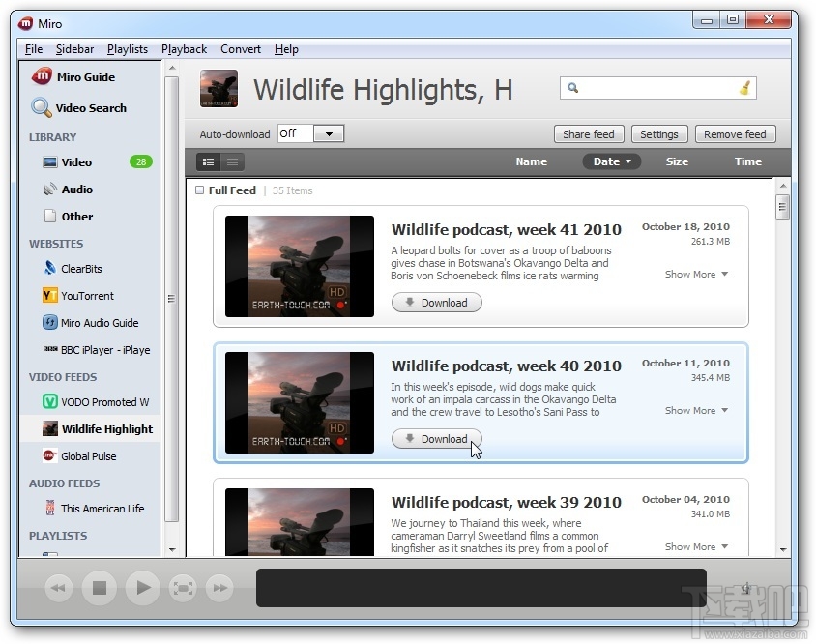Click week 39 podcast thumbnail
The height and width of the screenshot is (644, 816).
(300, 521)
